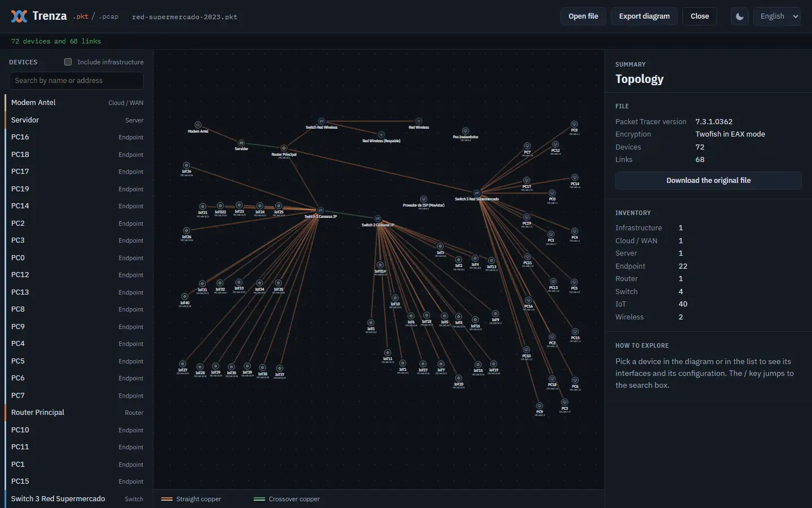The image size is (812, 508).
Task: Select PC16 in device list
Action: (76, 137)
